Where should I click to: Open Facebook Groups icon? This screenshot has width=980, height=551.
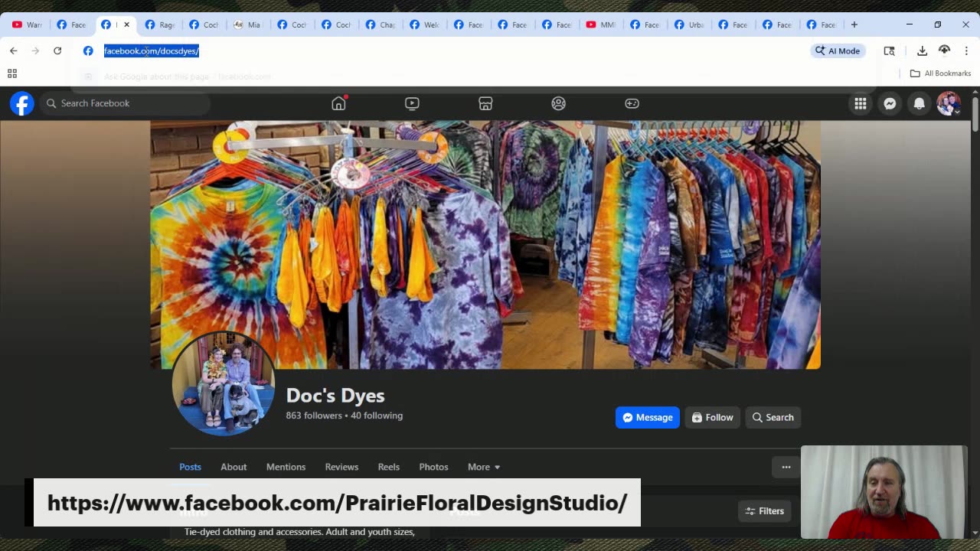[x=559, y=103]
